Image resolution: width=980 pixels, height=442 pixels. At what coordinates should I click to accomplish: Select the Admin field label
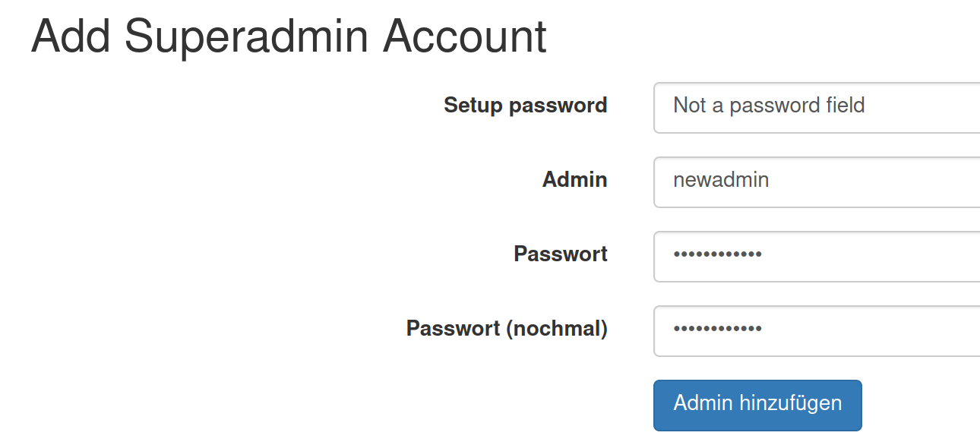point(574,179)
